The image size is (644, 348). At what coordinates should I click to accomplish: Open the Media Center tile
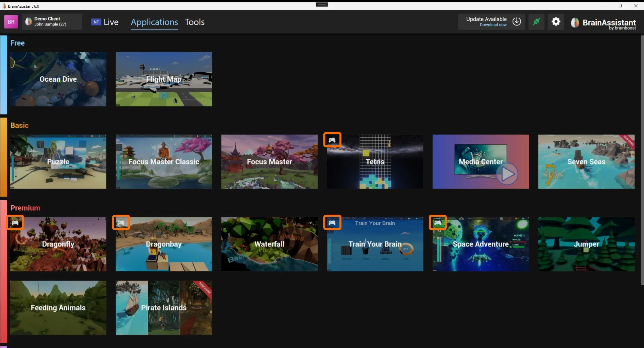point(481,162)
